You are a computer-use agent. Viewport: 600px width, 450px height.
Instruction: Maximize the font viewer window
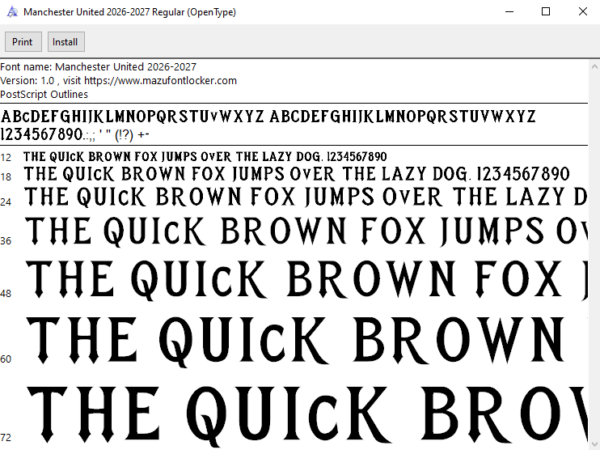[x=546, y=12]
